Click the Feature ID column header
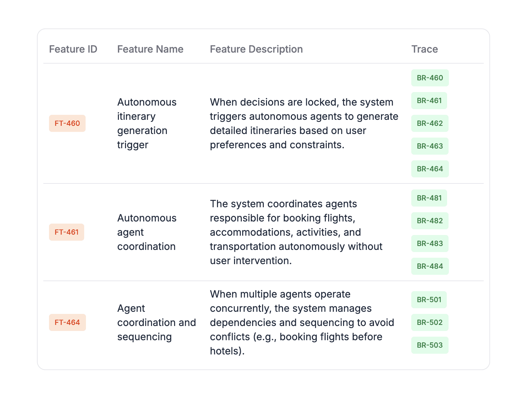 click(73, 49)
